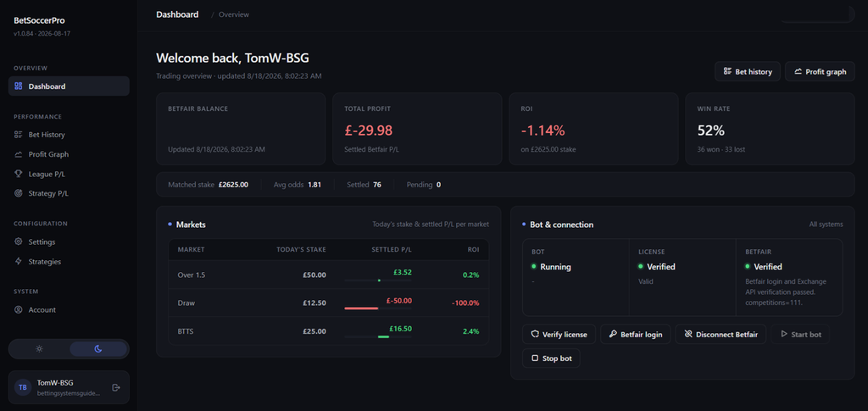Click Disconnect Betfair button
Image resolution: width=868 pixels, height=411 pixels.
[x=721, y=334]
